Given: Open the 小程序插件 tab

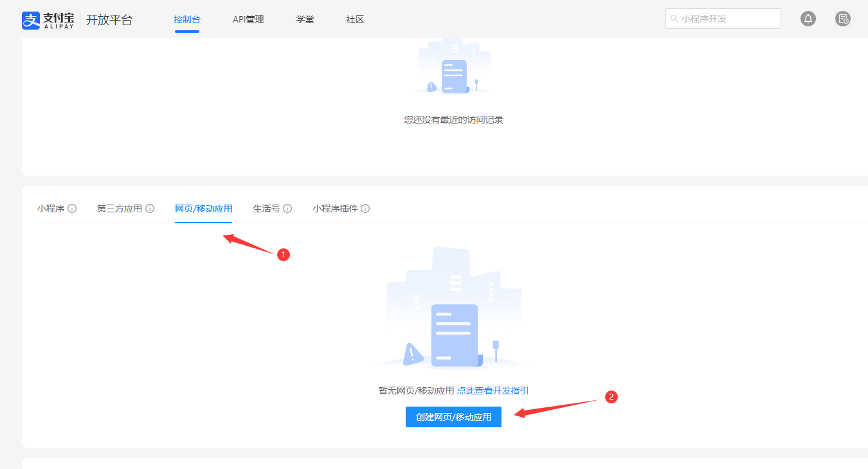Looking at the screenshot, I should (335, 208).
